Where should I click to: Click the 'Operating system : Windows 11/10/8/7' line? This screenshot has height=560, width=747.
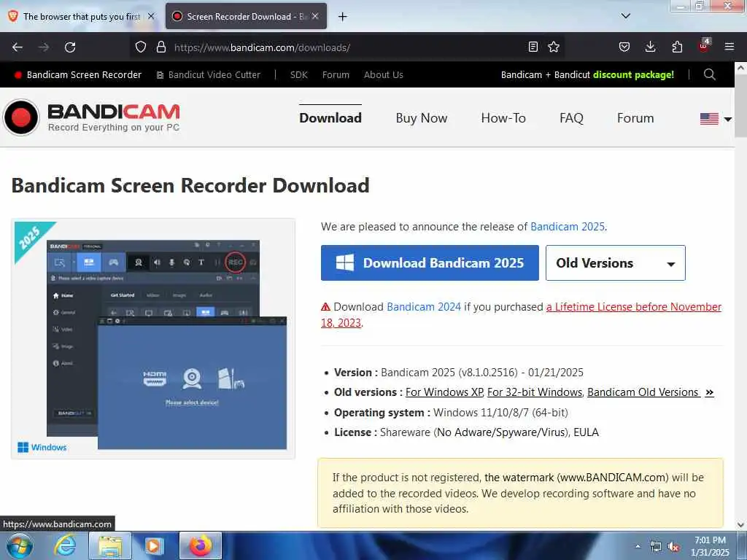pos(451,413)
